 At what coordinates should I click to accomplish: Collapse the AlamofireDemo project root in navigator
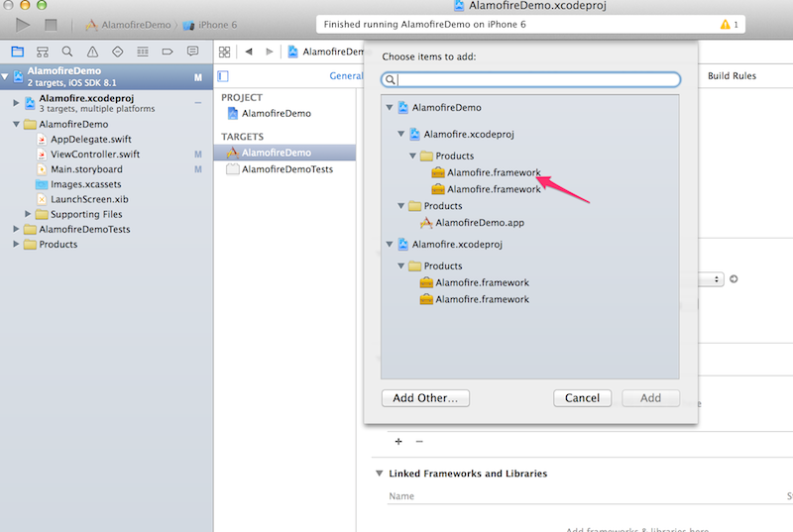(x=5, y=77)
